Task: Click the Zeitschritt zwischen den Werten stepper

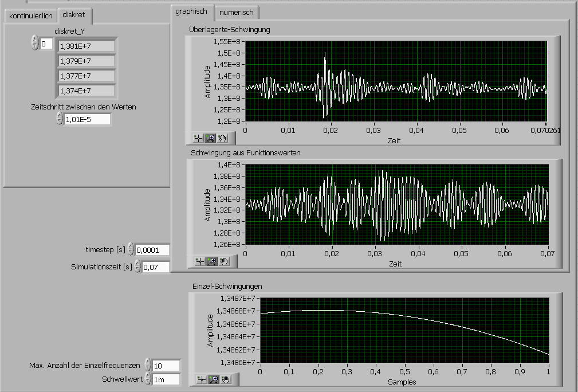Action: 60,119
